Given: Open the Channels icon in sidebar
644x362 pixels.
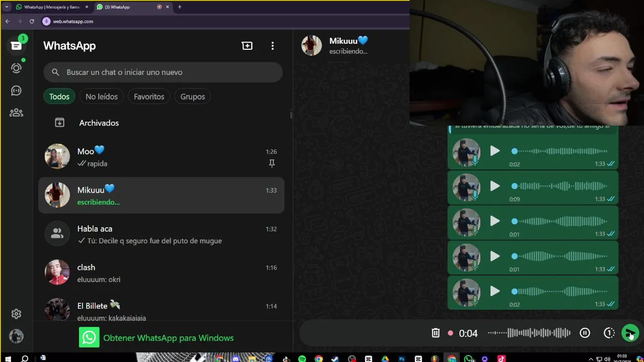Looking at the screenshot, I should click(x=16, y=90).
